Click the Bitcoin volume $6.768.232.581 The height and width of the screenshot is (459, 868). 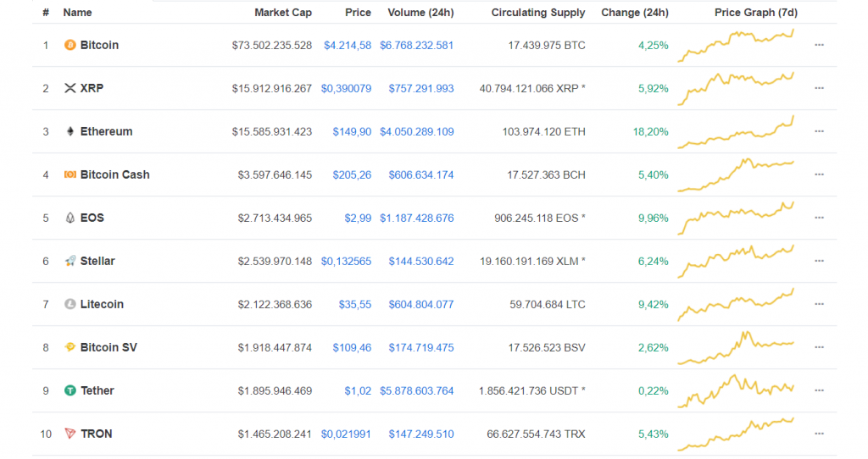(x=417, y=46)
